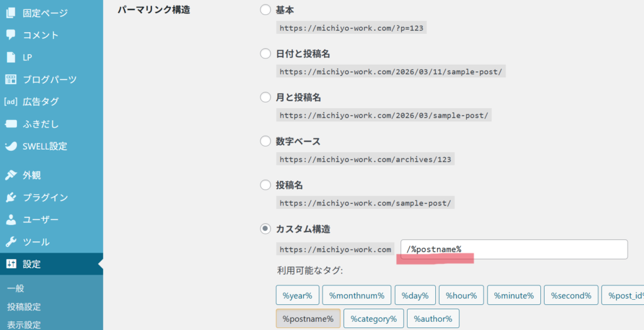Click the コメント speech bubble icon

click(11, 35)
